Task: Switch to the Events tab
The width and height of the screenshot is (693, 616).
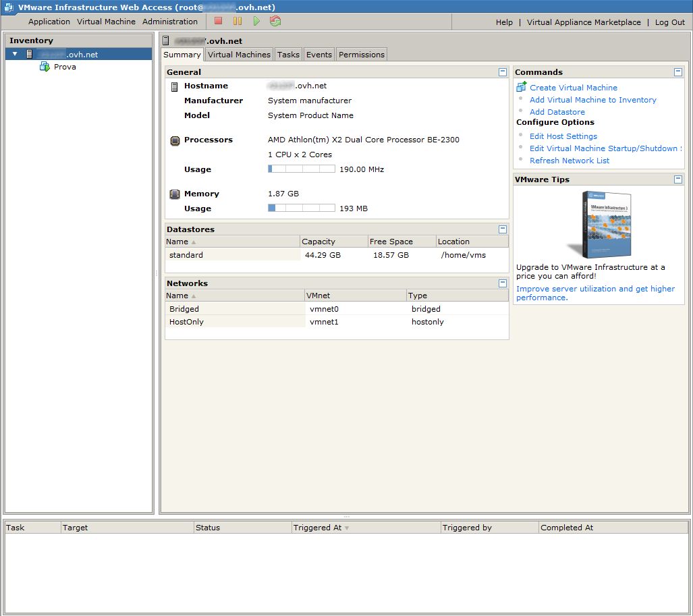Action: pos(318,55)
